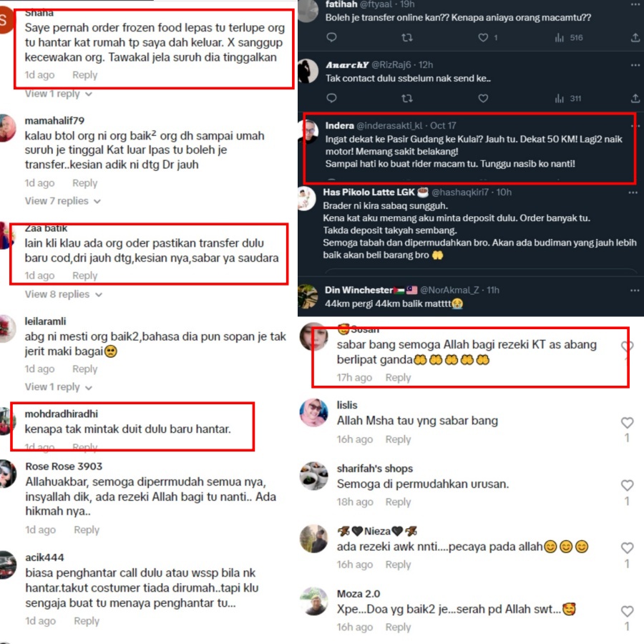Viewport: 644px width, 644px height.
Task: Expand 7 replies under mamahalif79 comment
Action: [63, 201]
